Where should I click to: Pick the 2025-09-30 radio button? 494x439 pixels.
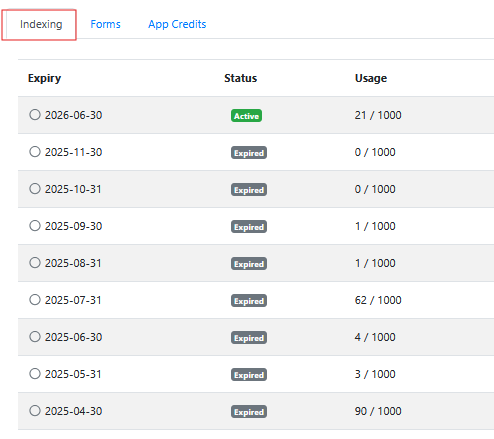(35, 226)
